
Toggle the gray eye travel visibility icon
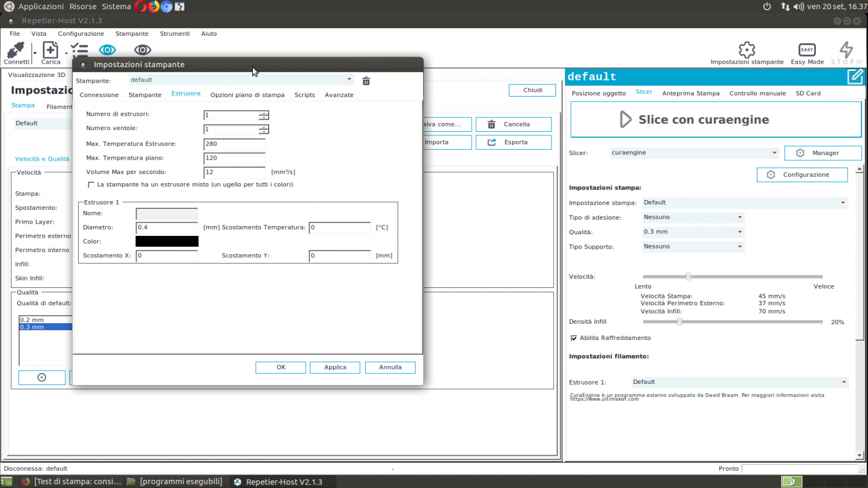(142, 50)
